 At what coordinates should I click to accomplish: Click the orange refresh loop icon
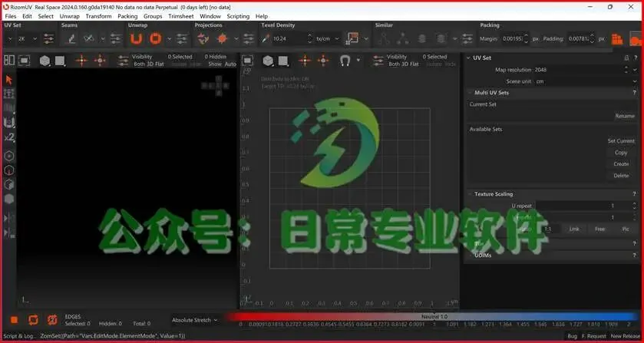click(33, 319)
